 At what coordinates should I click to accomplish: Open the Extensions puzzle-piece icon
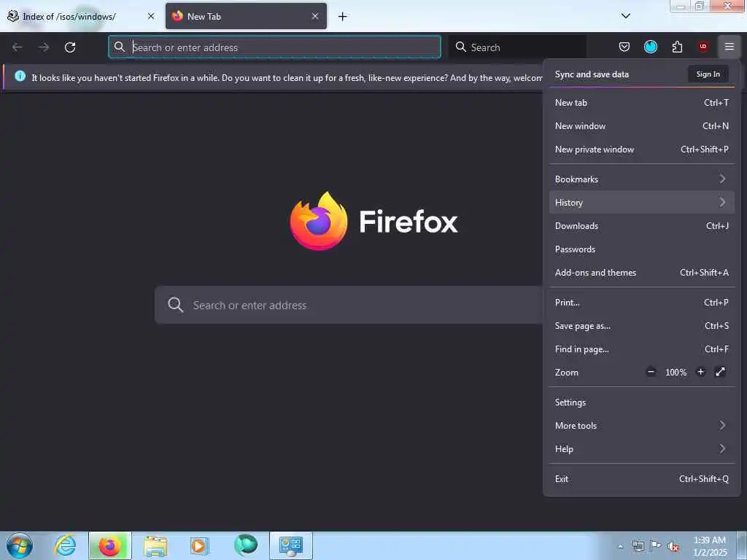pos(677,47)
